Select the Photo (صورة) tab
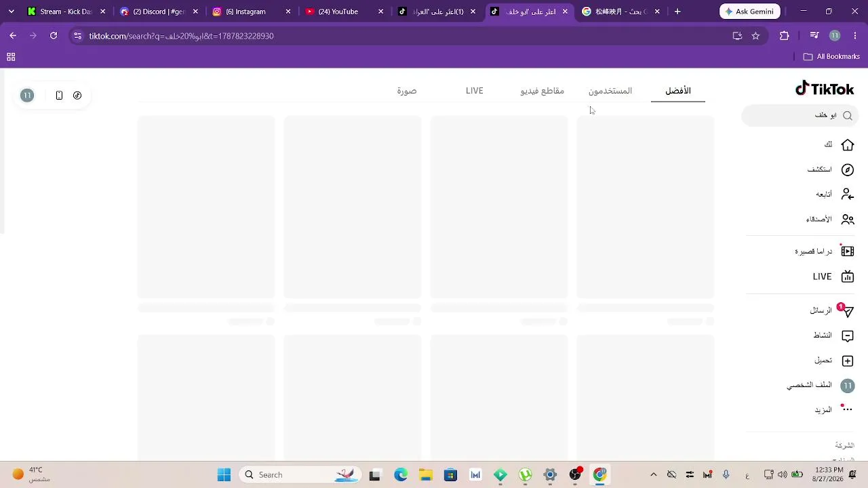 [407, 91]
